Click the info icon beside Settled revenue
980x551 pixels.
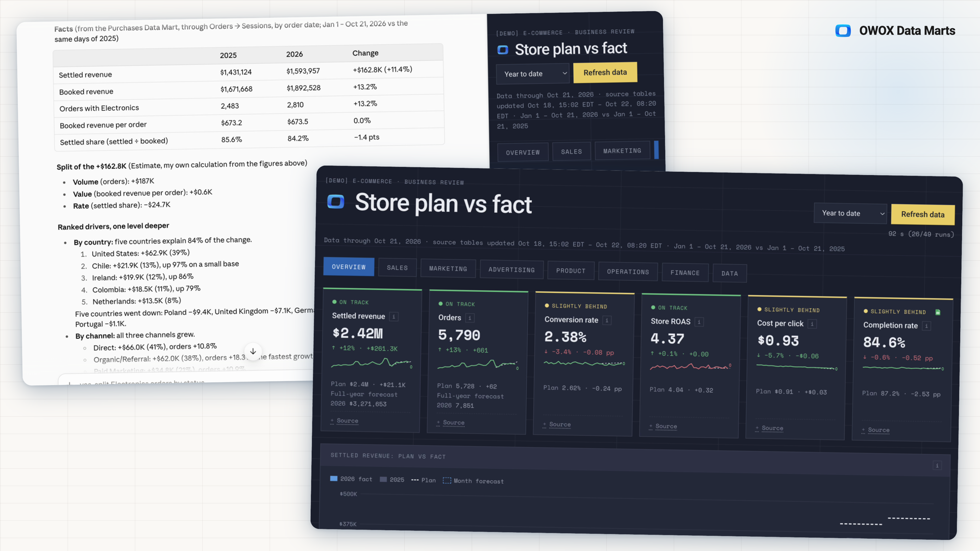(x=394, y=317)
